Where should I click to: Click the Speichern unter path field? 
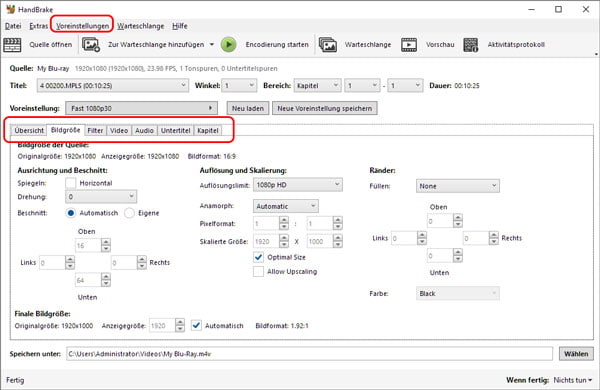(310, 354)
